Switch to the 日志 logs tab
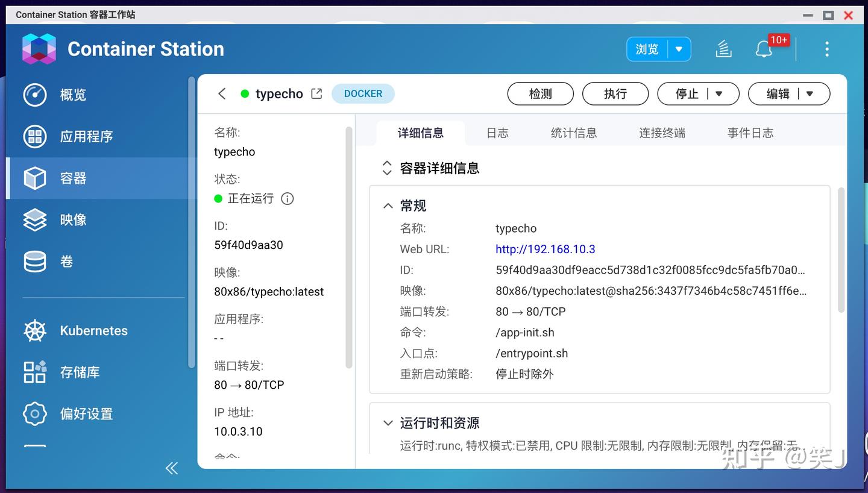 [x=497, y=133]
